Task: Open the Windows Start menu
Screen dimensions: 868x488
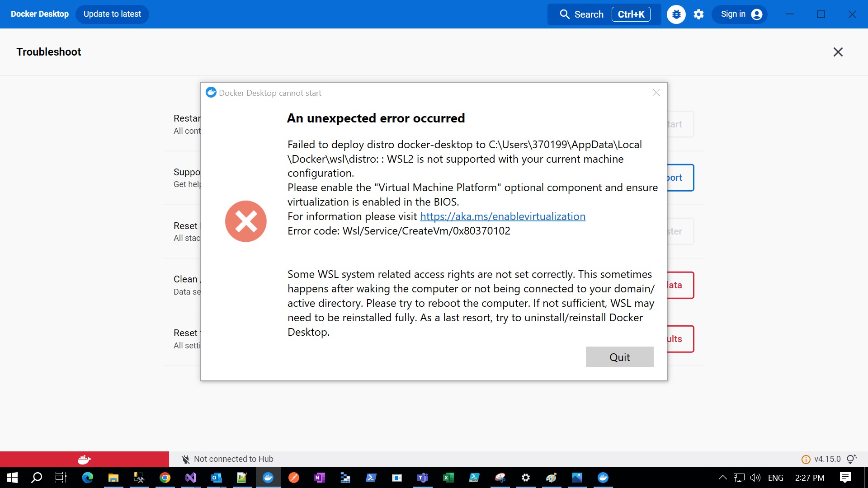Action: 12,478
